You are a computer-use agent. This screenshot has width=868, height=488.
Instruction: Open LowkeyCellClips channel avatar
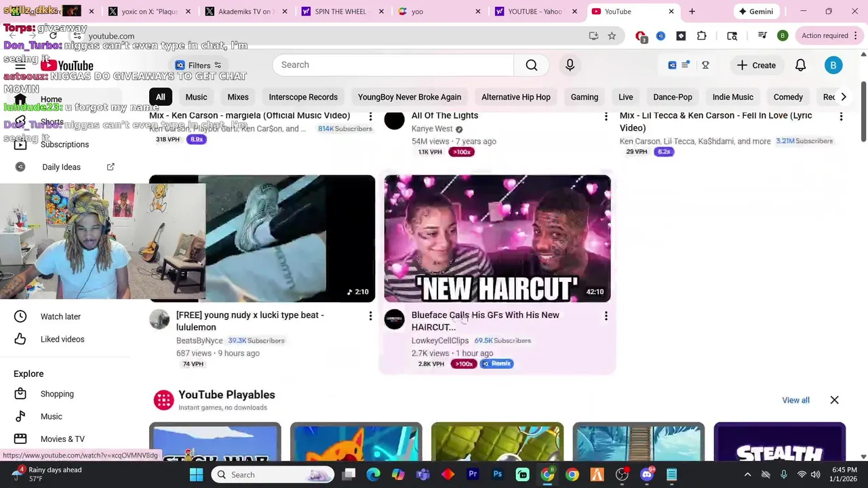pyautogui.click(x=394, y=319)
